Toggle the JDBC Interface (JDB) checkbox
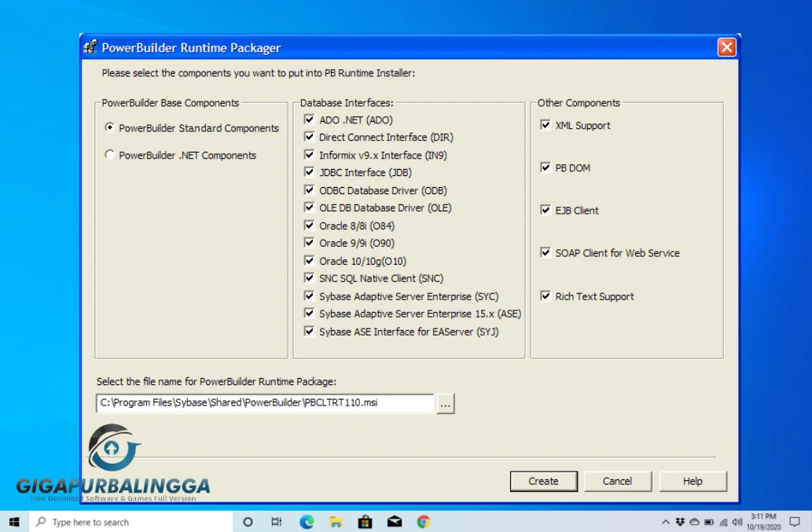 (309, 172)
